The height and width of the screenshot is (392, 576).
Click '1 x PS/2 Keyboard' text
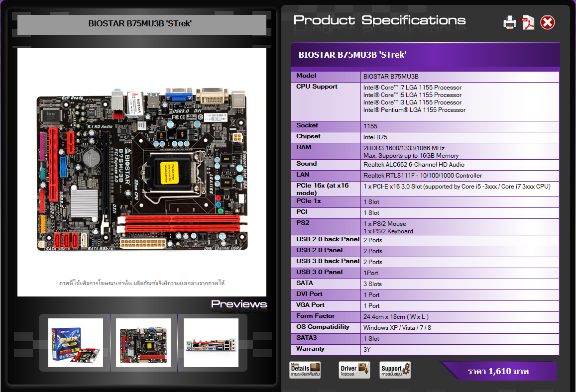pyautogui.click(x=388, y=231)
